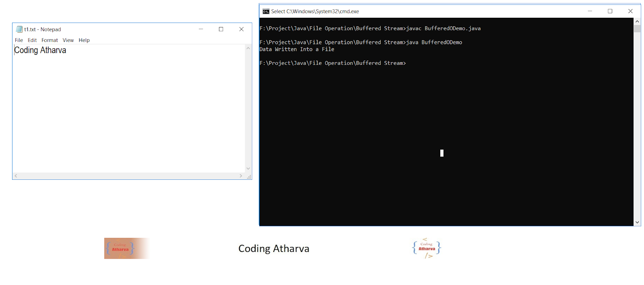Maximize the Notepad window
Image resolution: width=644 pixels, height=285 pixels.
(x=221, y=29)
